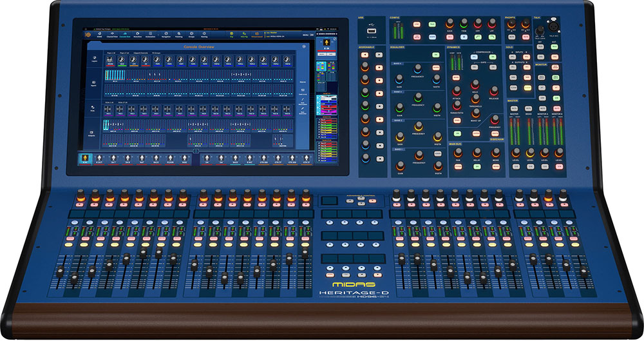This screenshot has height=341, width=644.
Task: Select Inputs icon in overview sidebar
Action: (93, 84)
